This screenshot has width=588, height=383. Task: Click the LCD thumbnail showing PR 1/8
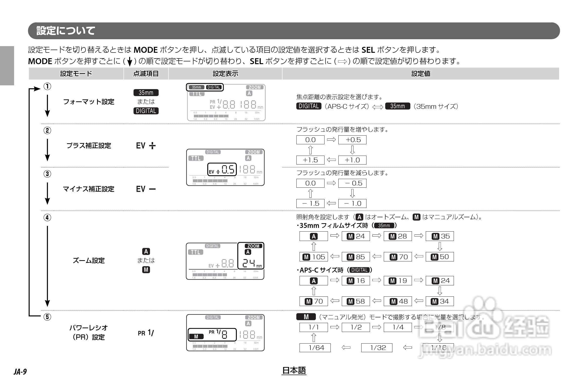pos(225,333)
